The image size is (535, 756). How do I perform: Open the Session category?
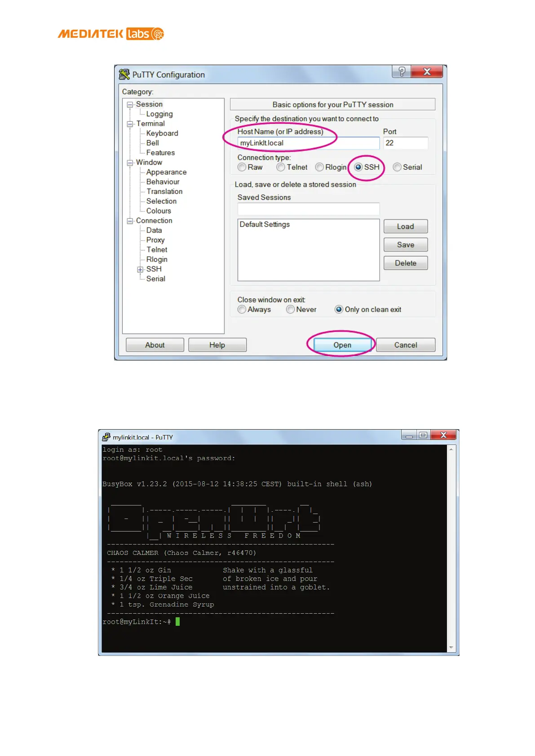(x=149, y=104)
